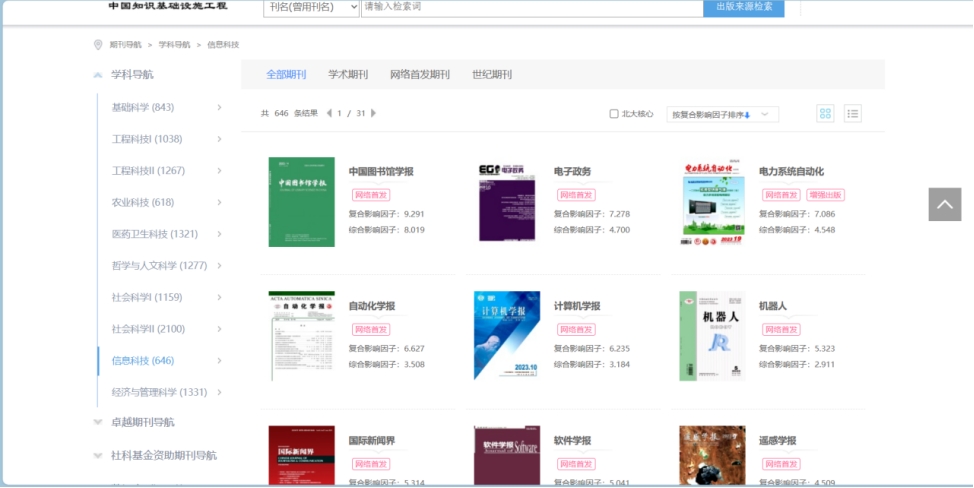
Task: Open 电子政务 cover thumbnail
Action: click(507, 202)
